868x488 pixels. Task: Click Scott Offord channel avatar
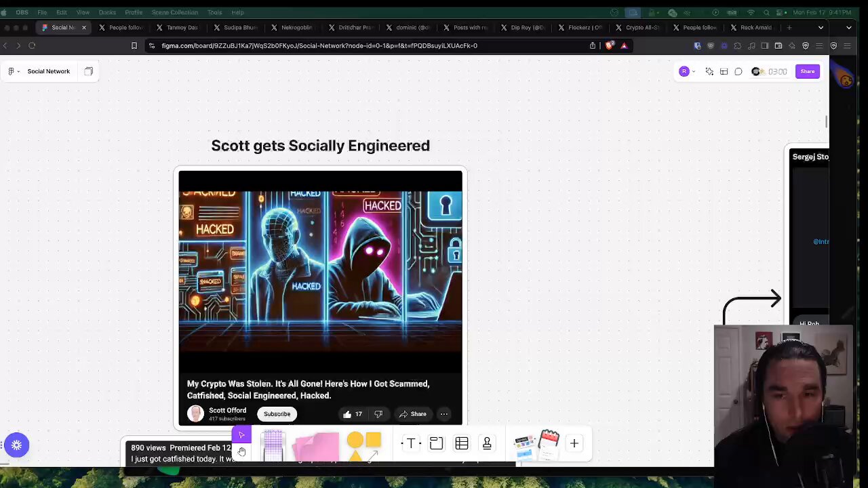point(195,413)
